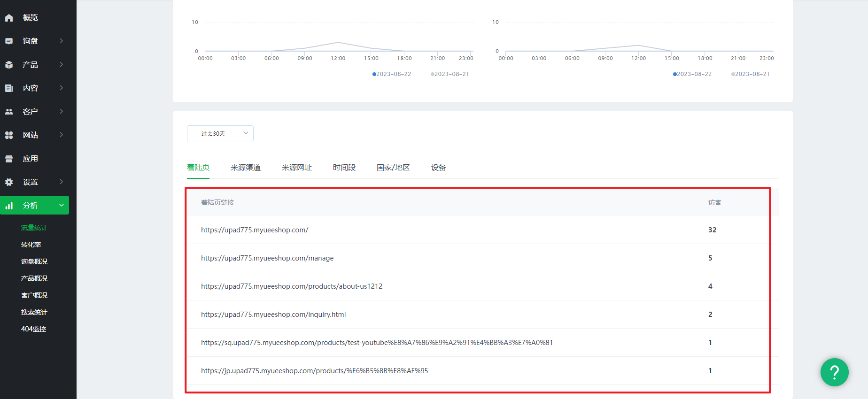The image size is (868, 399).
Task: Toggle 2023-08-22 legend in left chart
Action: (x=392, y=74)
